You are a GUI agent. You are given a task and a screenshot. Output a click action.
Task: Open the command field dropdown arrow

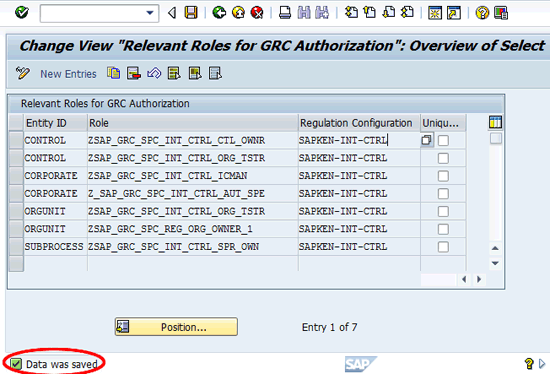tap(150, 13)
